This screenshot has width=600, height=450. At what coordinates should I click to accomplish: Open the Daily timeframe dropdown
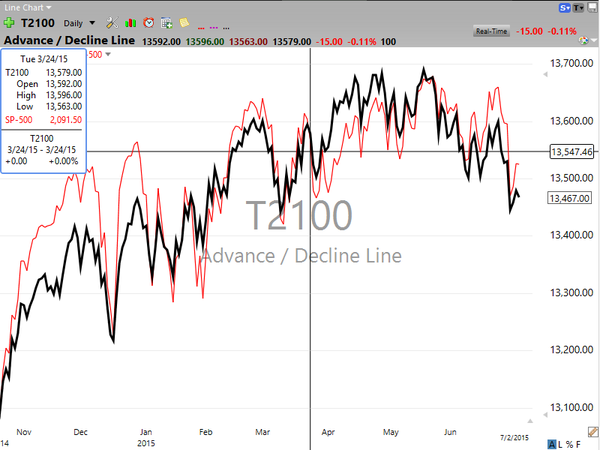click(x=79, y=23)
